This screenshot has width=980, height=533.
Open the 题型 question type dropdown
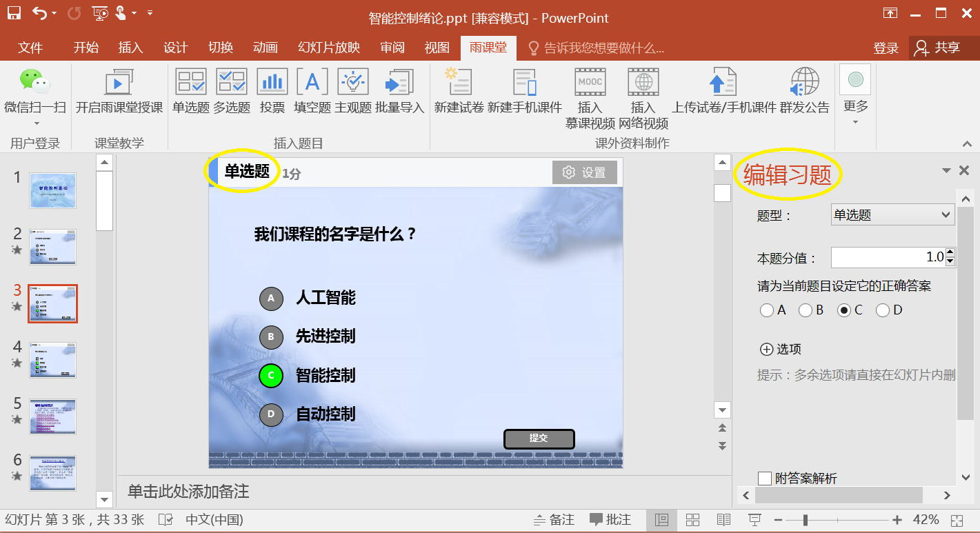click(892, 215)
